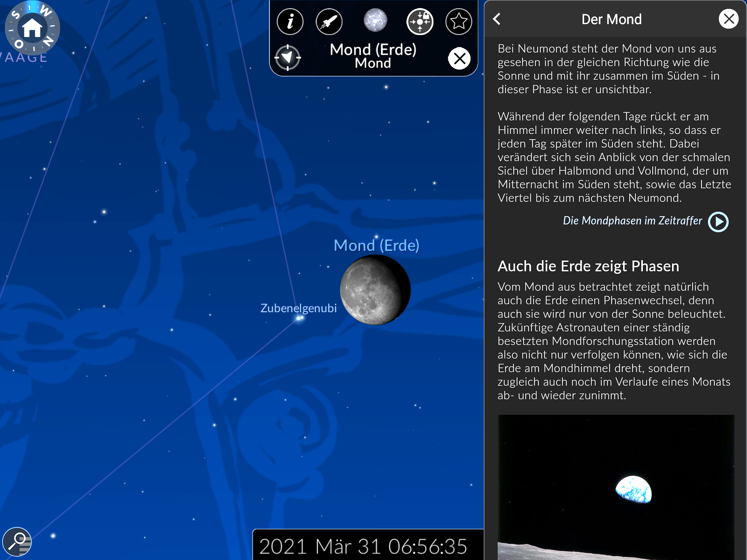The height and width of the screenshot is (560, 747).
Task: Click the Zubenelgenubi star label
Action: 298,308
